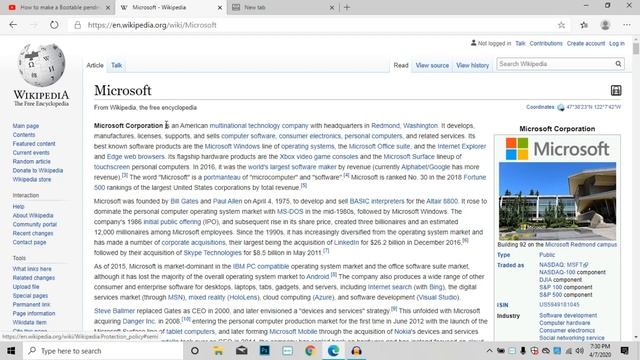Open the Favorites list icon
Screen dimensions: 640x360
(x=584, y=25)
